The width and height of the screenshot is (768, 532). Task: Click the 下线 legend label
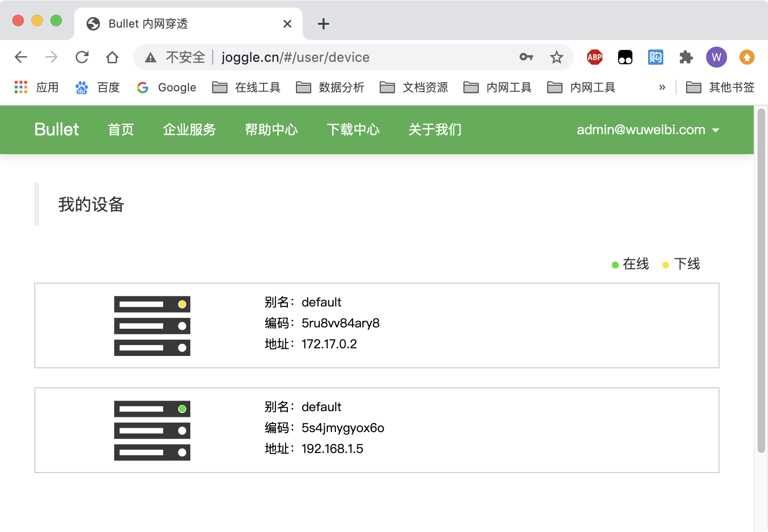[687, 264]
